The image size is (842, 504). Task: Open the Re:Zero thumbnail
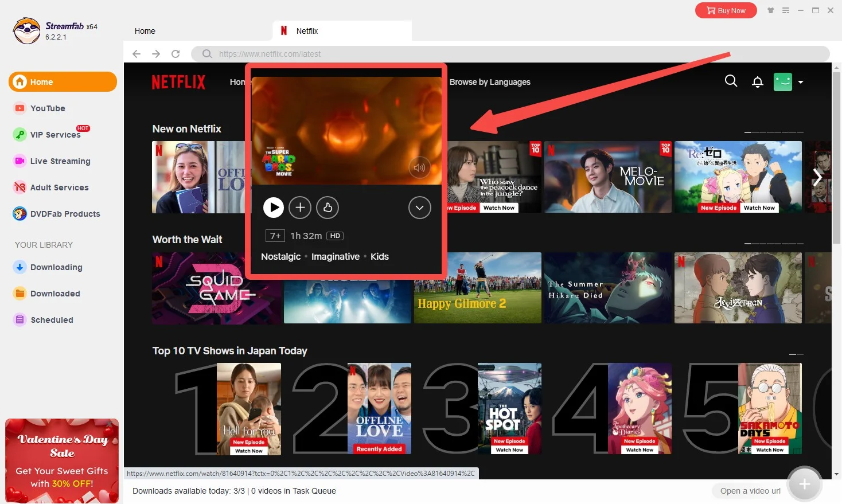[x=738, y=177]
